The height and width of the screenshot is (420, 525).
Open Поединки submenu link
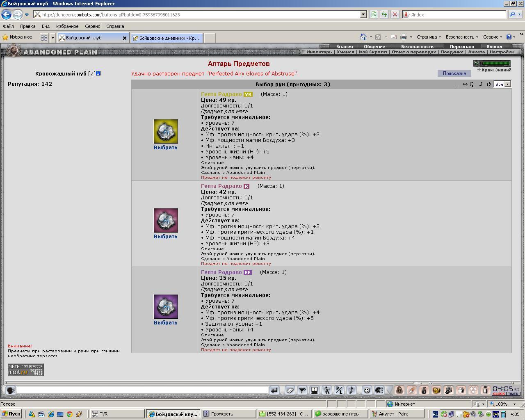[452, 52]
